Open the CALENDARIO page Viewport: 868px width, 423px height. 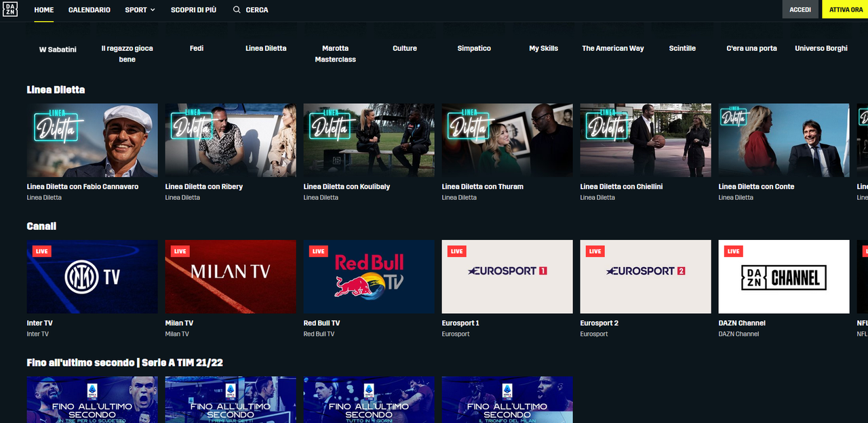[90, 10]
